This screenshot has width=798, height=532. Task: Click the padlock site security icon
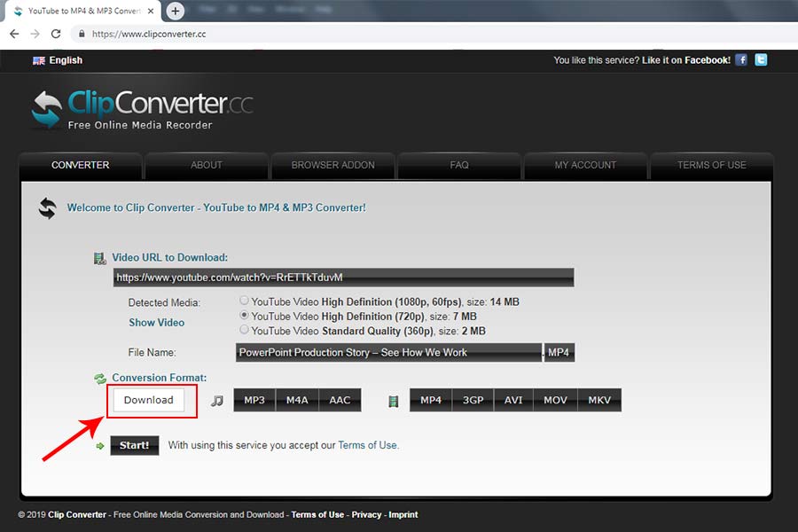click(82, 34)
